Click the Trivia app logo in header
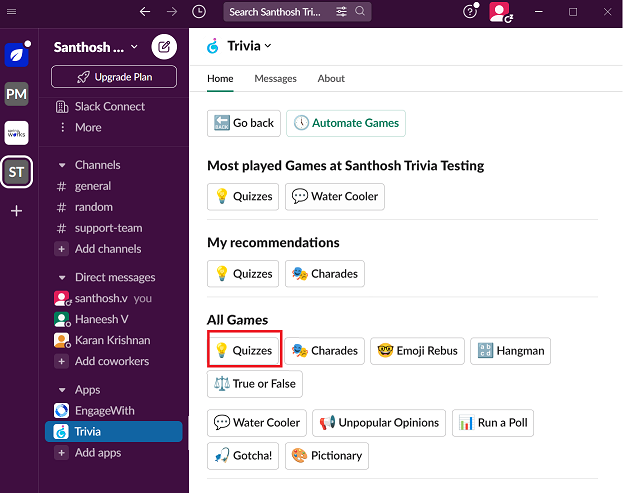The width and height of the screenshot is (626, 493). [x=213, y=46]
